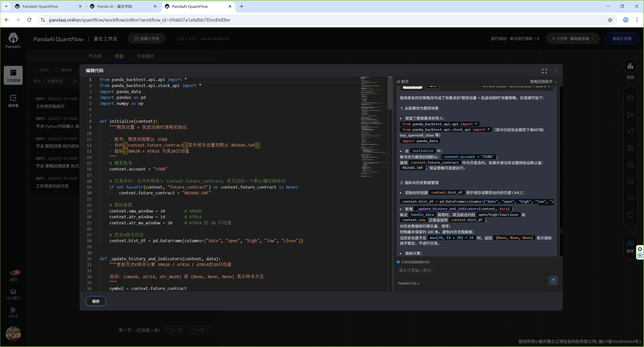Open the panda user avatar
This screenshot has height=347, width=644.
(13, 334)
